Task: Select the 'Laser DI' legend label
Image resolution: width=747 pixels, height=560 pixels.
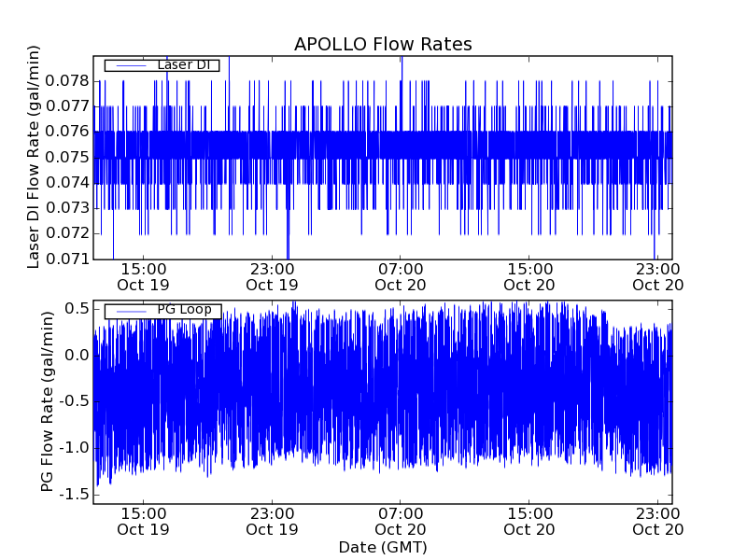Action: [x=183, y=64]
